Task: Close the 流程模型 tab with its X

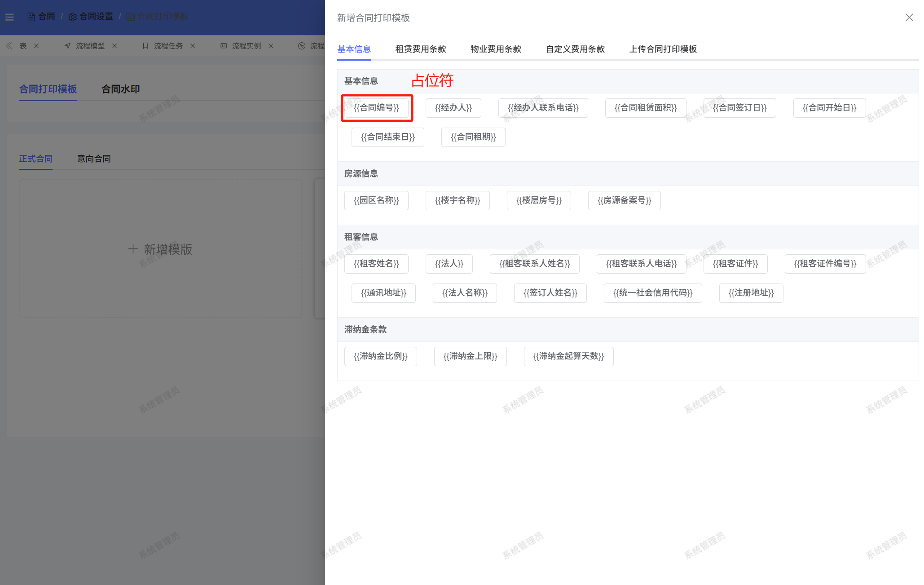Action: [114, 46]
